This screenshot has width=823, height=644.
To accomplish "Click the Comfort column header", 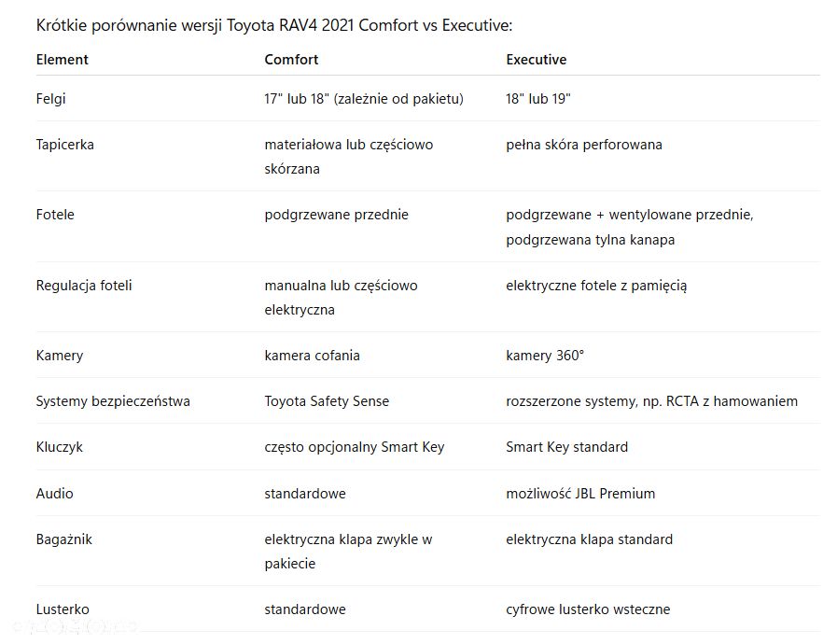I will coord(291,60).
